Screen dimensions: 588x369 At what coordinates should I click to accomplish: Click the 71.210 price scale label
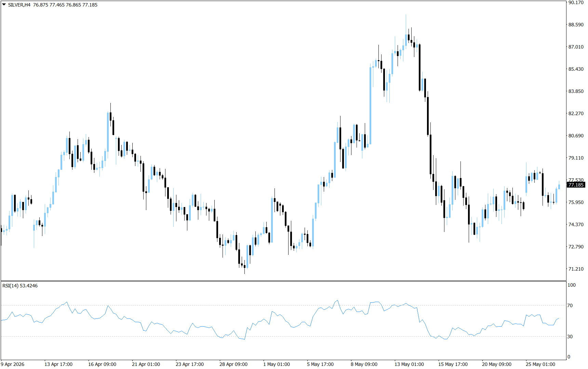tap(576, 269)
